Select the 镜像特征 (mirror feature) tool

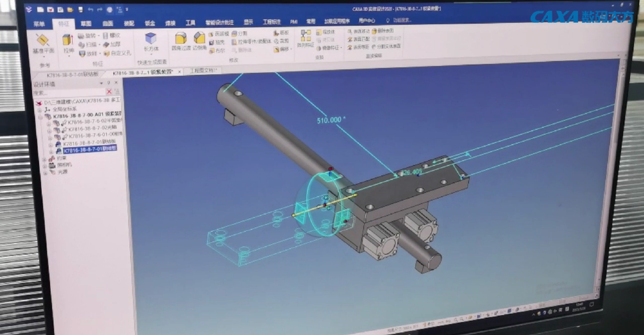328,48
